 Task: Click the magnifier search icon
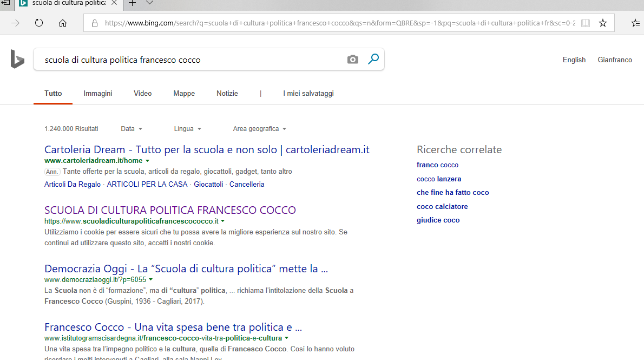pos(373,59)
